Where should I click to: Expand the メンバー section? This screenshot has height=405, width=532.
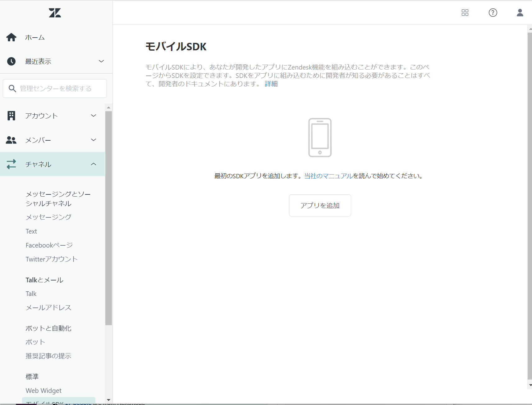click(93, 140)
